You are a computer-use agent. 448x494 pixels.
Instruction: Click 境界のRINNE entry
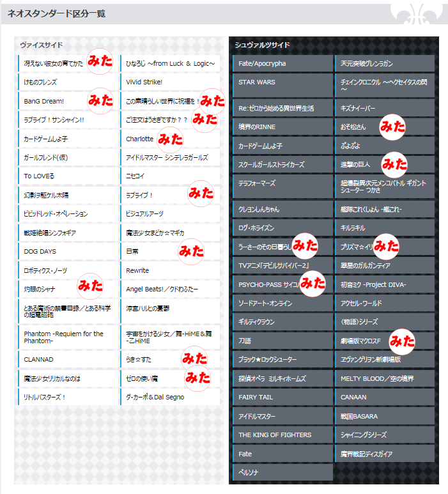pyautogui.click(x=283, y=127)
